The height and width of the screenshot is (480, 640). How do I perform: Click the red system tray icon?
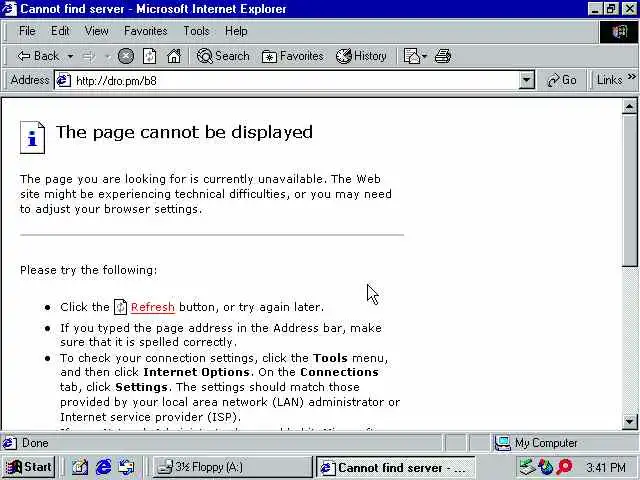click(x=564, y=467)
